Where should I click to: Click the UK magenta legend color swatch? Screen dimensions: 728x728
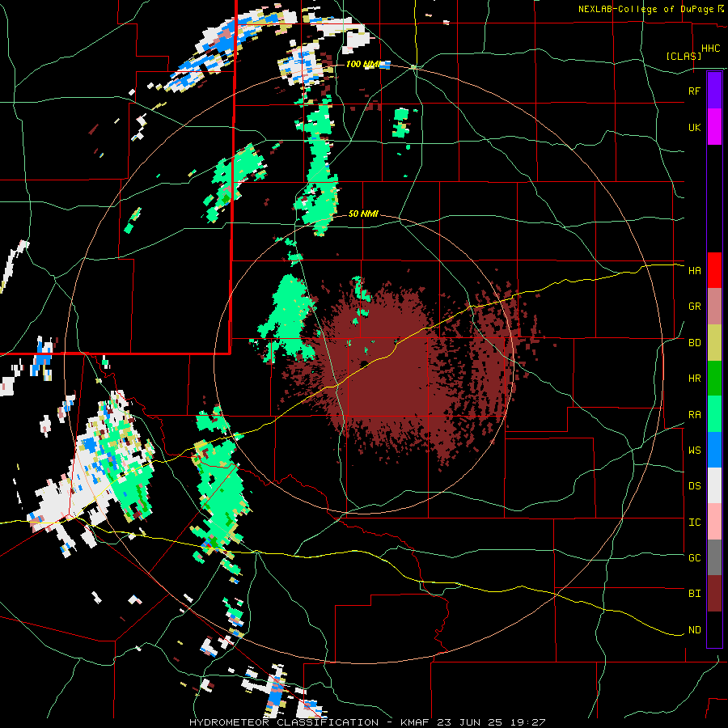tap(714, 127)
